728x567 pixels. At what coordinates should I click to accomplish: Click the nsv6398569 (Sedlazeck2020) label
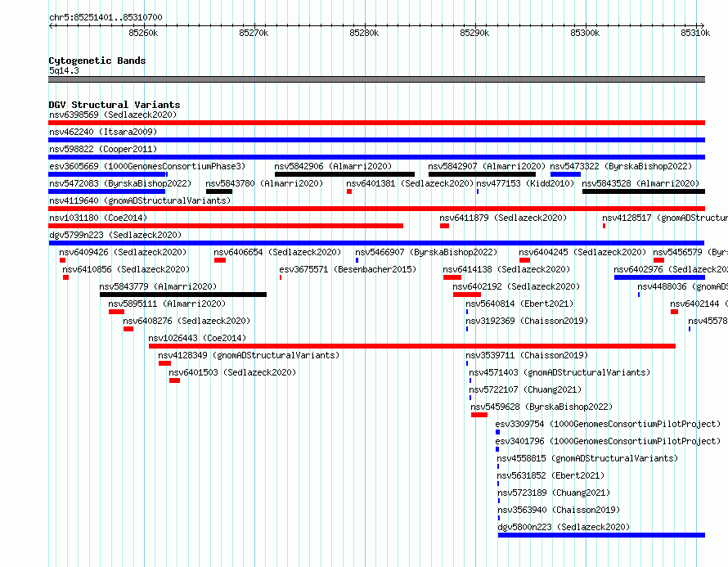(113, 115)
